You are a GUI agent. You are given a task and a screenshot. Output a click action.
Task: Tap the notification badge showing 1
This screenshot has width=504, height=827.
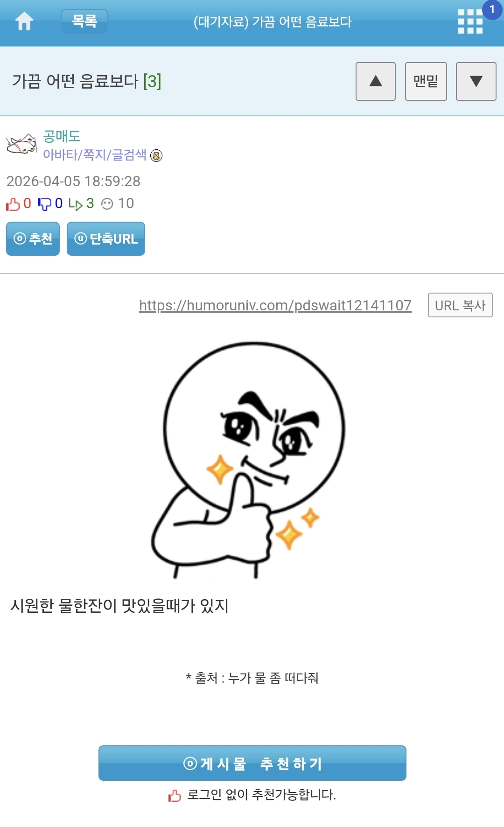492,10
